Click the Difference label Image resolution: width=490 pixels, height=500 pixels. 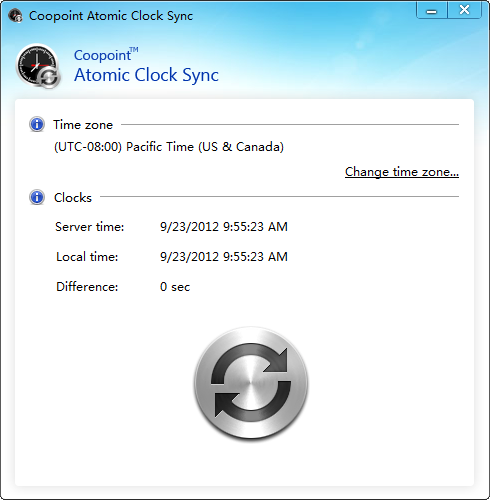click(87, 287)
